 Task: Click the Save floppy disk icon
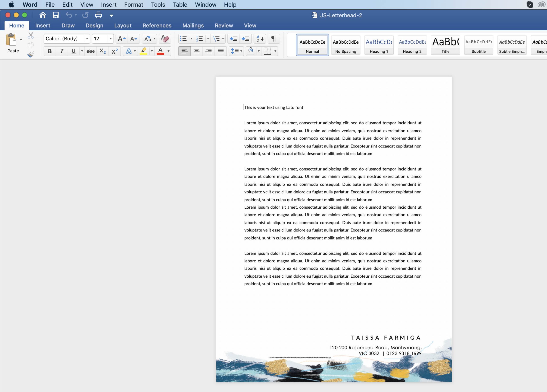[x=56, y=15]
